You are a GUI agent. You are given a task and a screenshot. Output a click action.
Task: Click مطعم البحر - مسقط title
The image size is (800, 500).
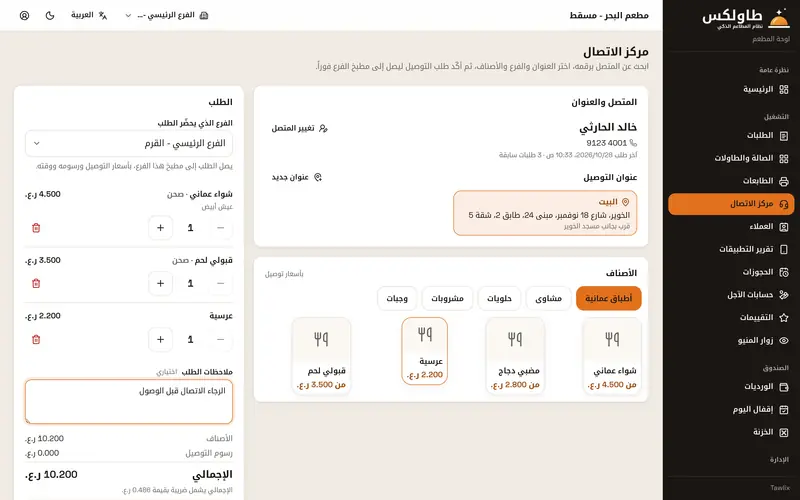point(609,15)
